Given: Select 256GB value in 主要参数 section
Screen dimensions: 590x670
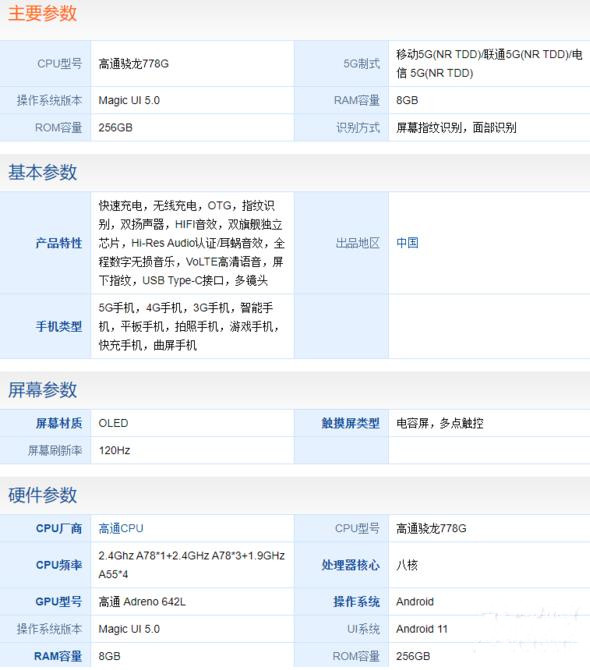Looking at the screenshot, I should [115, 127].
